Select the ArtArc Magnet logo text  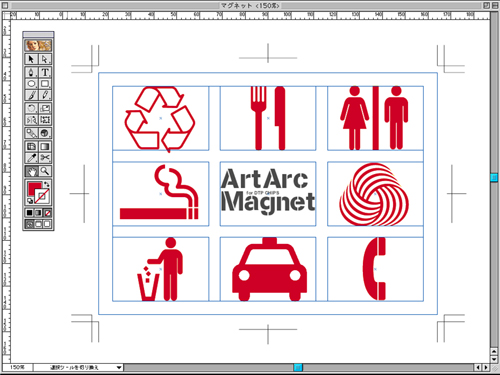coord(268,191)
